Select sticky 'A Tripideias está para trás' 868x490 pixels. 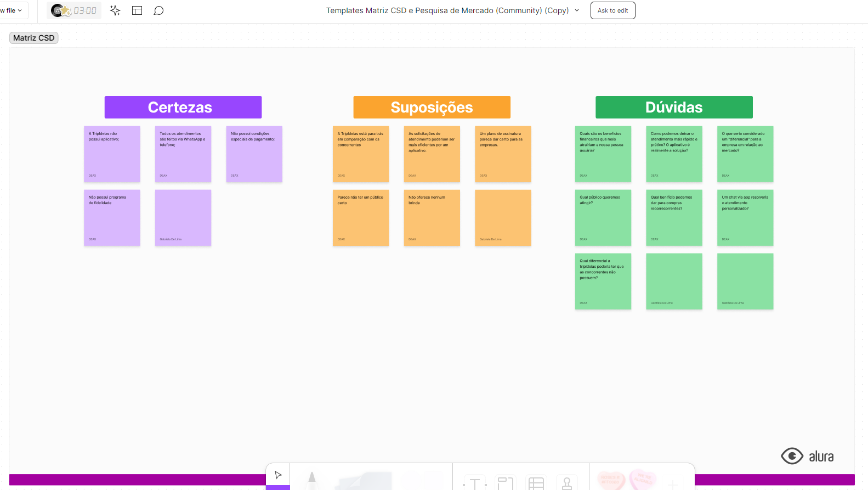click(x=361, y=154)
